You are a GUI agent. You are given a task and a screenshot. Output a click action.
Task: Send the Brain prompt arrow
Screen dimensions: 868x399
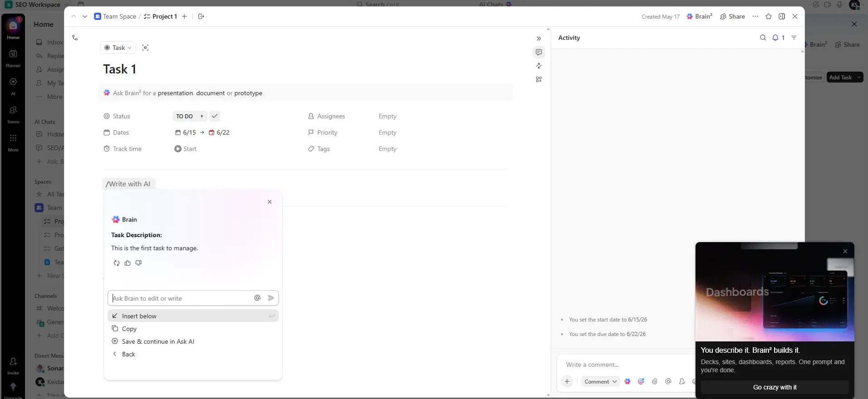271,298
